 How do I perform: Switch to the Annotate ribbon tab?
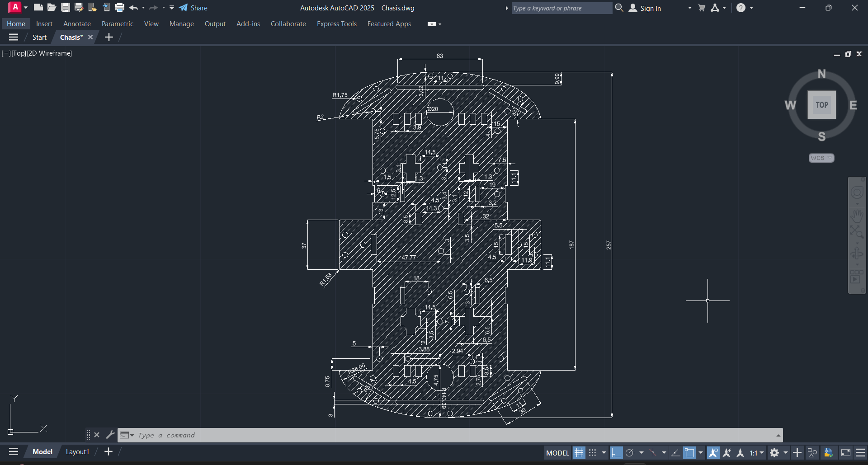tap(77, 24)
